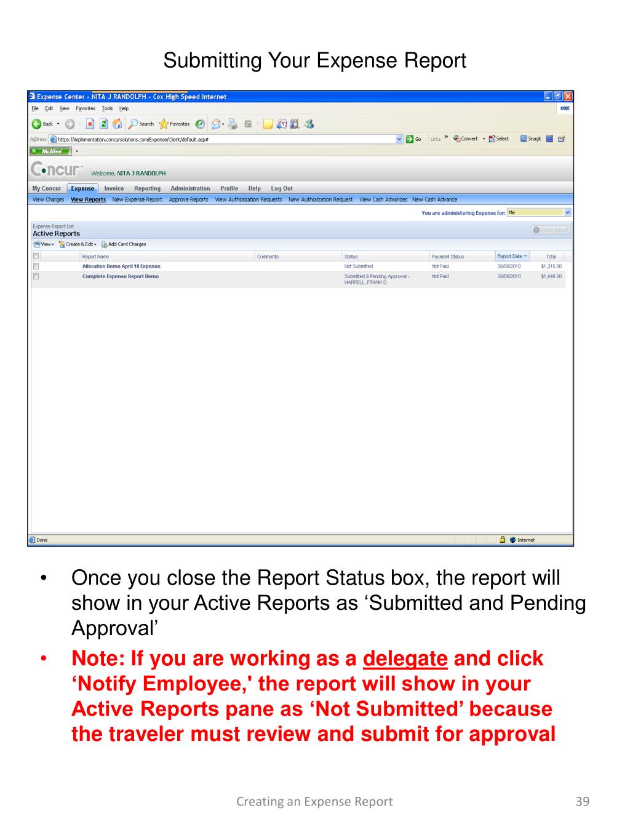Click the New Cash Advance link
The height and width of the screenshot is (840, 630).
tap(434, 199)
